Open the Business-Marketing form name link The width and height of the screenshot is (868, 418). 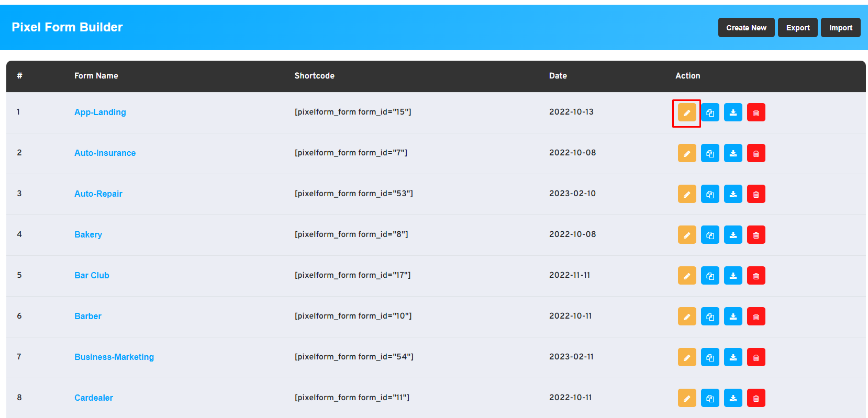(x=114, y=357)
